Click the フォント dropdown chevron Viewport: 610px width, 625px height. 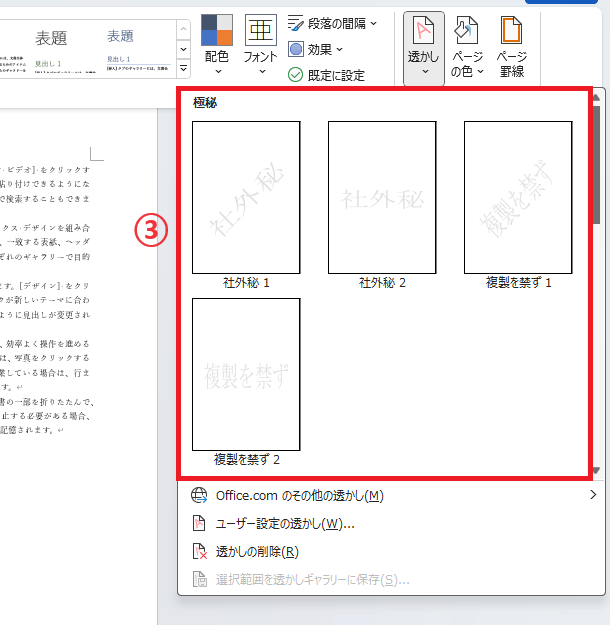click(x=262, y=72)
